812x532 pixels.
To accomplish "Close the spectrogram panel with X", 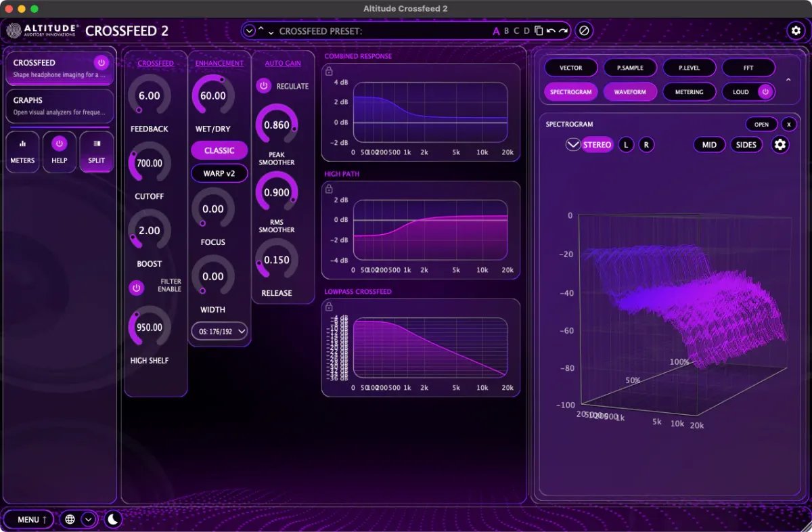I will (x=788, y=125).
